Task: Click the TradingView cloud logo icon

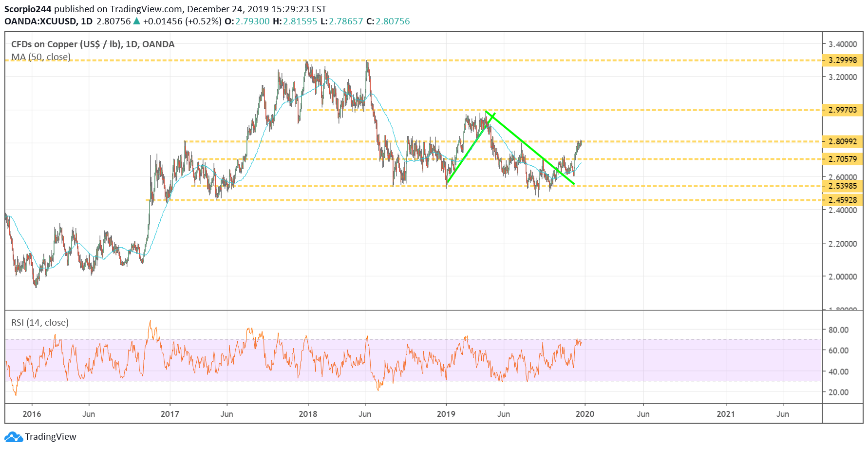Action: point(14,437)
